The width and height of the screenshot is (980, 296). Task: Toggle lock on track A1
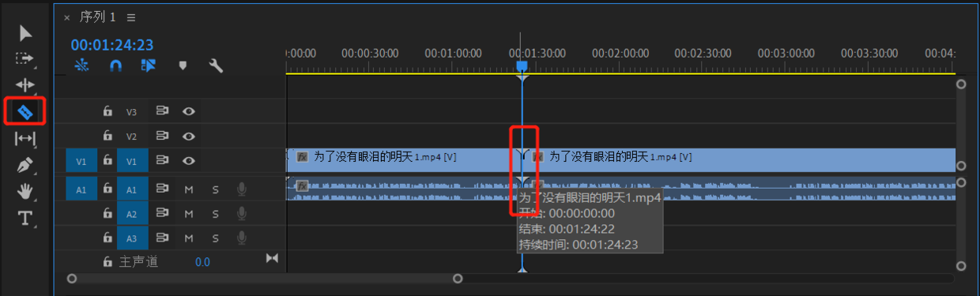107,189
